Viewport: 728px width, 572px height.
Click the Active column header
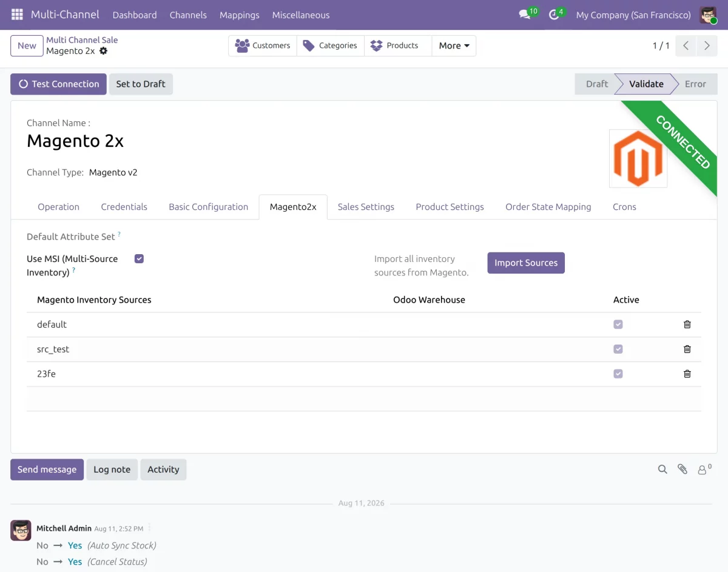pos(626,300)
